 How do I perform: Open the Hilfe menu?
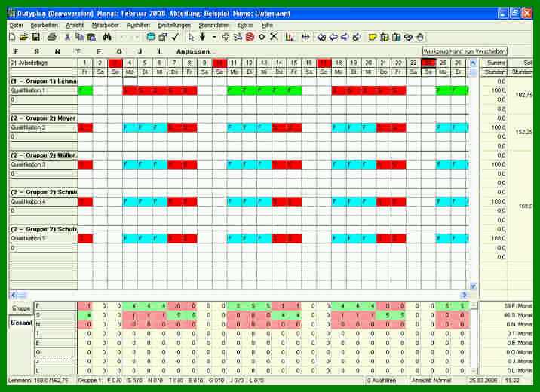pos(267,26)
